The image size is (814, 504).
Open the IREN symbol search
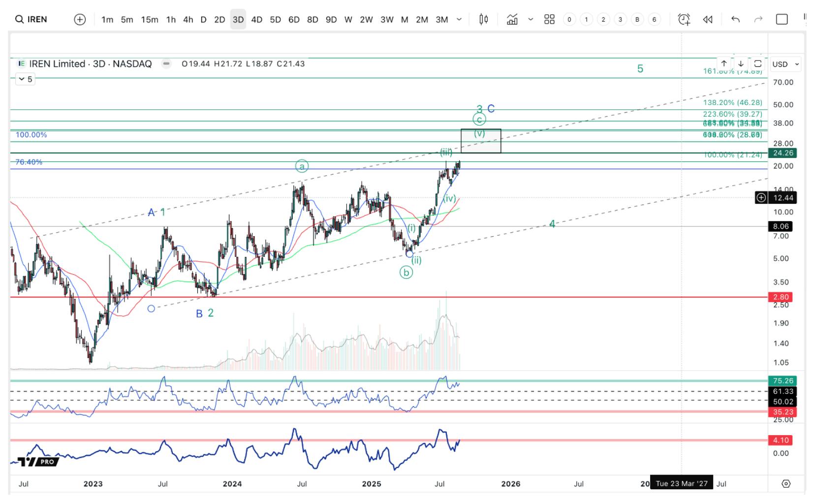pos(31,19)
